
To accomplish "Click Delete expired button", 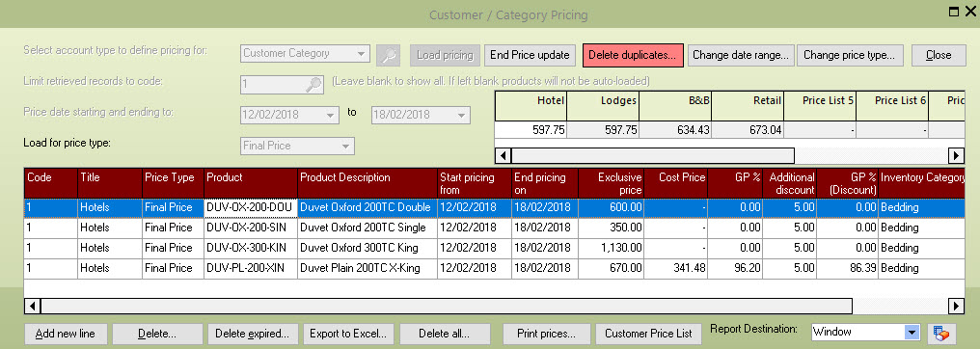I will pos(253,334).
